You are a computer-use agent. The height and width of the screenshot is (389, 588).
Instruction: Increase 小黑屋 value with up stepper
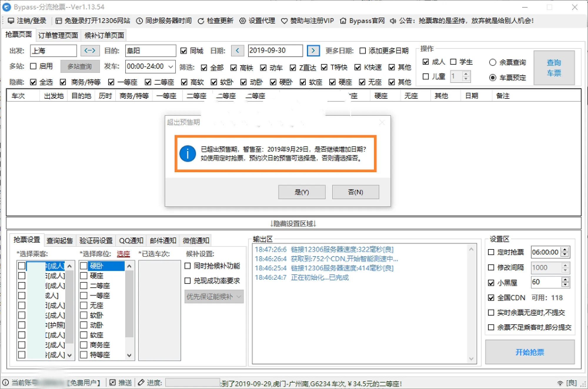click(565, 279)
